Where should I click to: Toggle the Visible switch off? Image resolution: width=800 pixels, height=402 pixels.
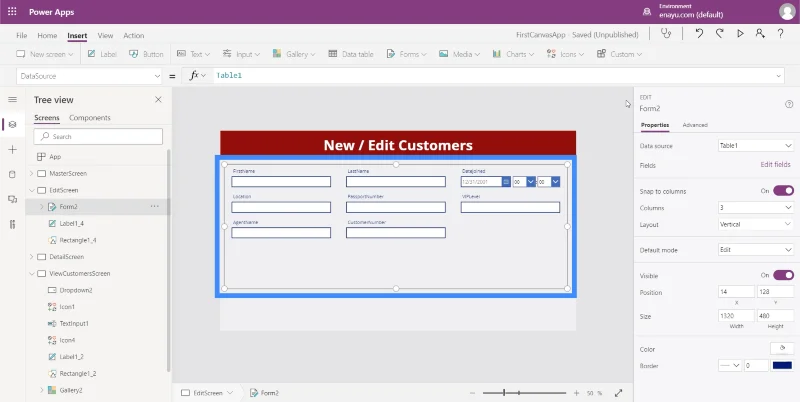(x=783, y=275)
